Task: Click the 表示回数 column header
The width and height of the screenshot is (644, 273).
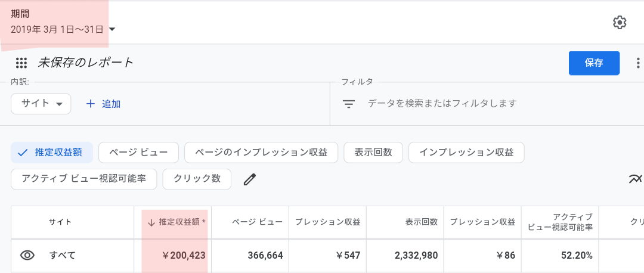Action: tap(422, 222)
